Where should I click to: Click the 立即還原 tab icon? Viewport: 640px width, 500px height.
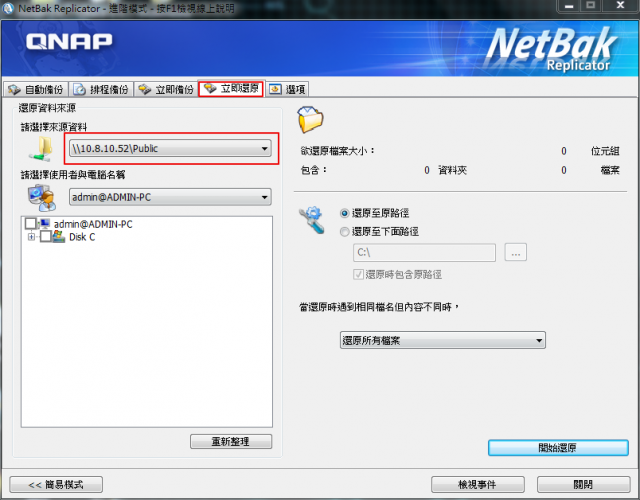coord(210,89)
